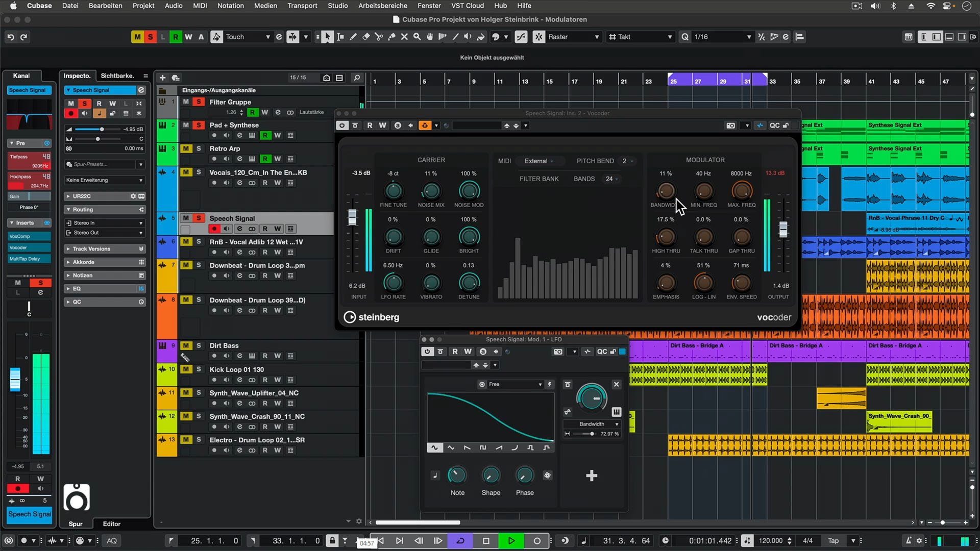Select the Glue tool
Screen dimensions: 980x551
click(391, 36)
